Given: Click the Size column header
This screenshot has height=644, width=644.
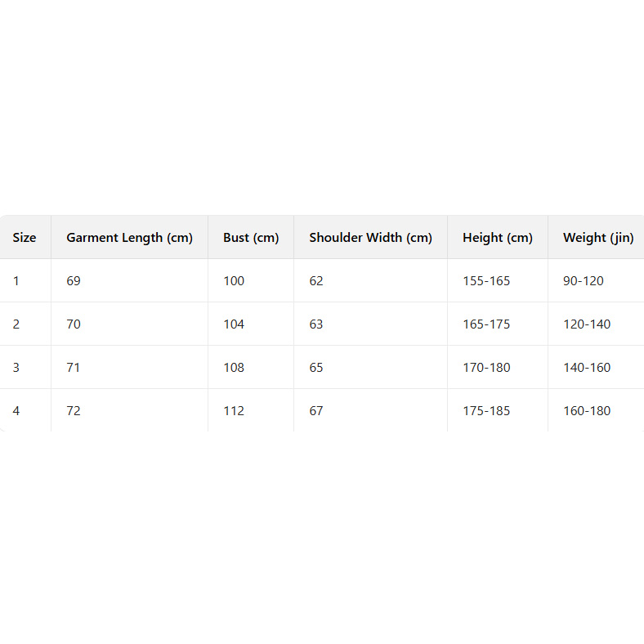Looking at the screenshot, I should click(25, 238).
